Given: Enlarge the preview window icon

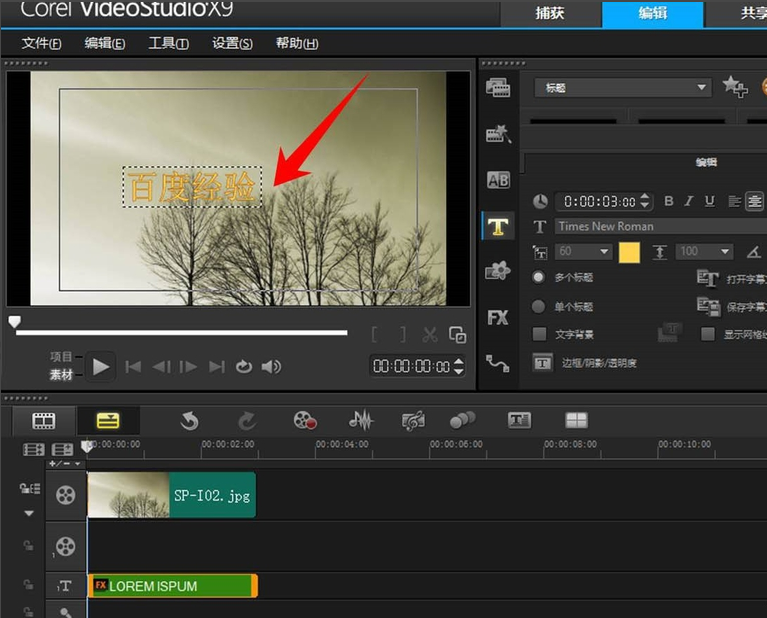Looking at the screenshot, I should pyautogui.click(x=457, y=335).
